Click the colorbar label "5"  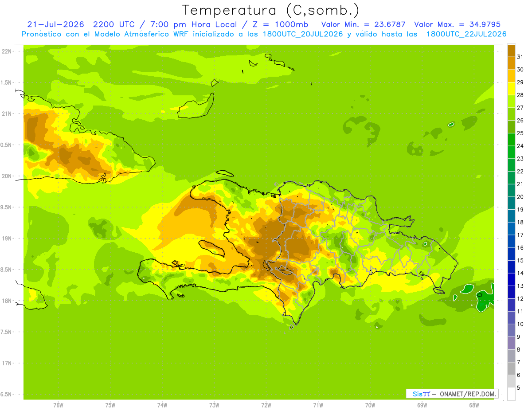pos(519,388)
